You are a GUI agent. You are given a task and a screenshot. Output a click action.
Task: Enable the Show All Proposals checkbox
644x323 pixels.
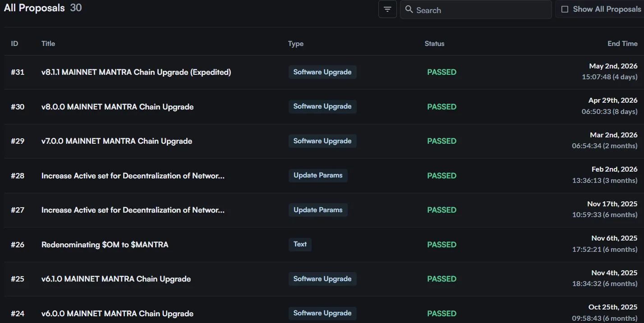(565, 9)
